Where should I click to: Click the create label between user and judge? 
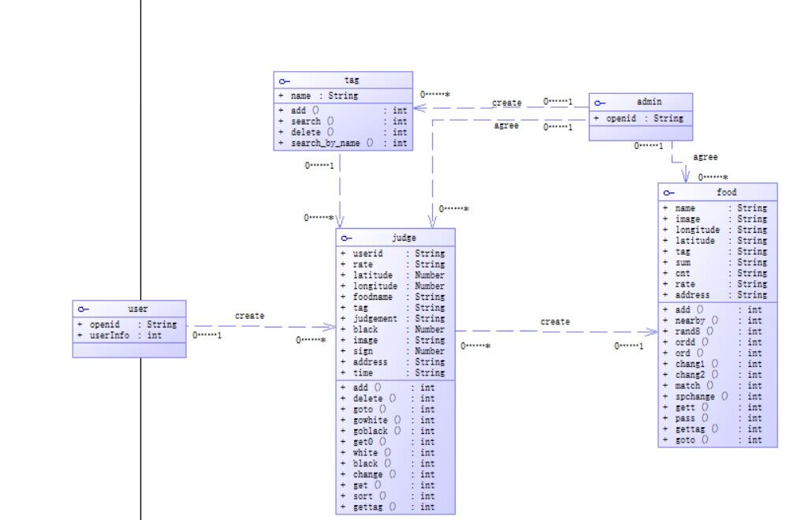point(250,316)
